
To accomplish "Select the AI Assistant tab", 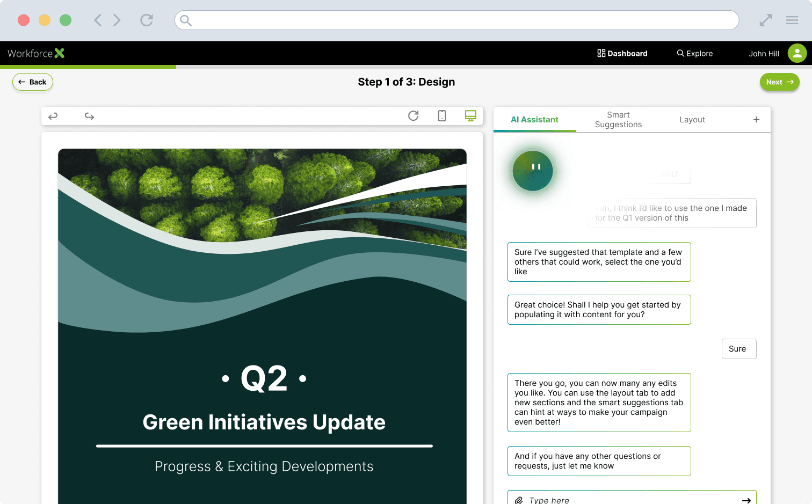I will click(534, 120).
